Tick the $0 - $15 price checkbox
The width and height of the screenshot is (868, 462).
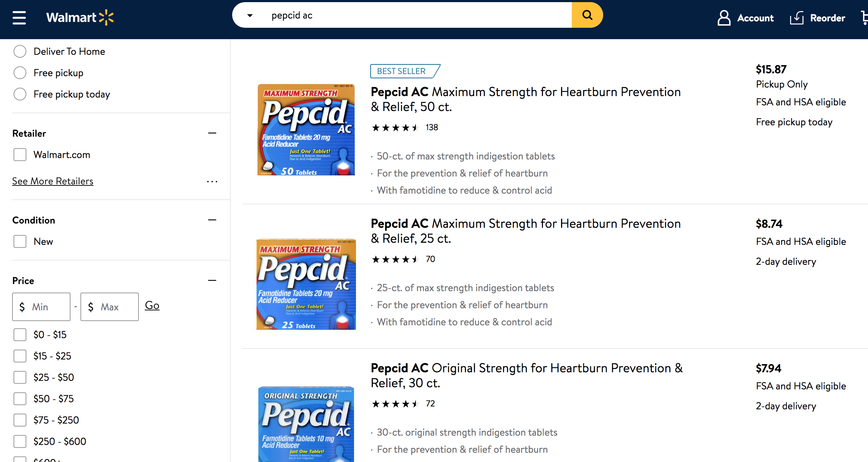[x=20, y=335]
